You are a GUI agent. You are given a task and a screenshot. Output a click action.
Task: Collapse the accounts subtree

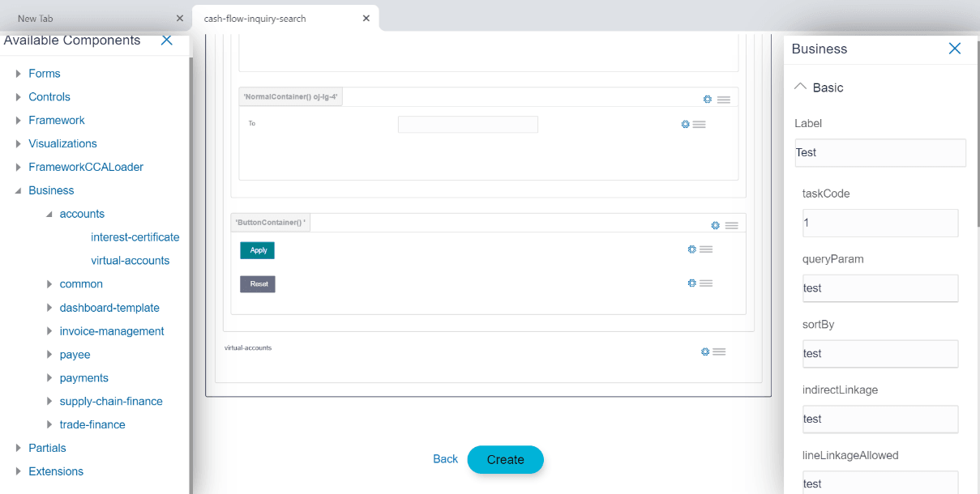coord(49,215)
